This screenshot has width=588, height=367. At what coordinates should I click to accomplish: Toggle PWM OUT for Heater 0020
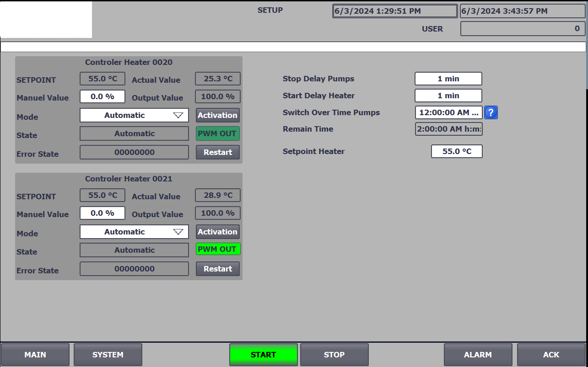pyautogui.click(x=218, y=133)
